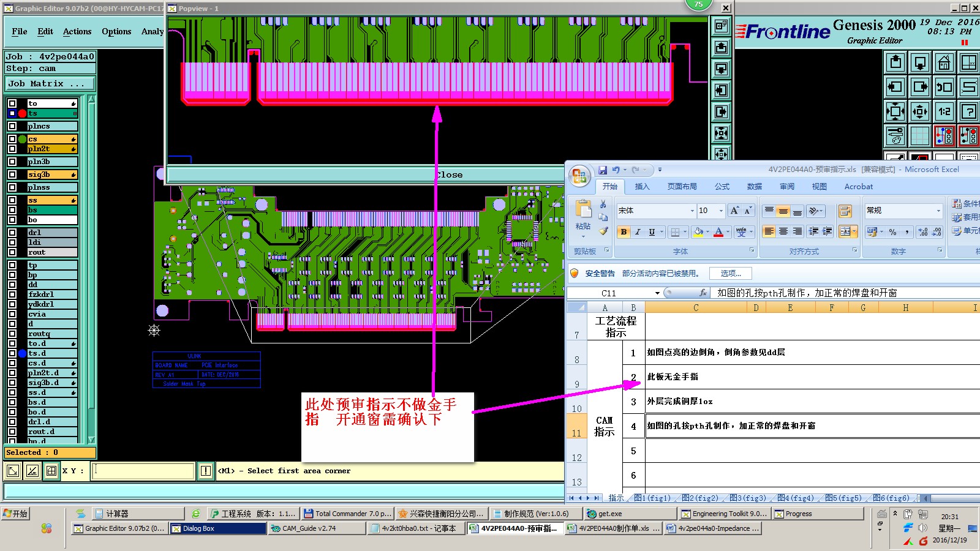Toggle the checkbox for layer cs
Image resolution: width=980 pixels, height=551 pixels.
[12, 139]
